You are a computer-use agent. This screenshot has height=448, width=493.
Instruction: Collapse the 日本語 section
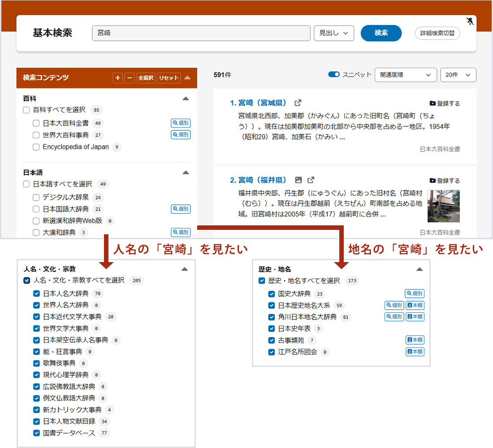pos(186,172)
